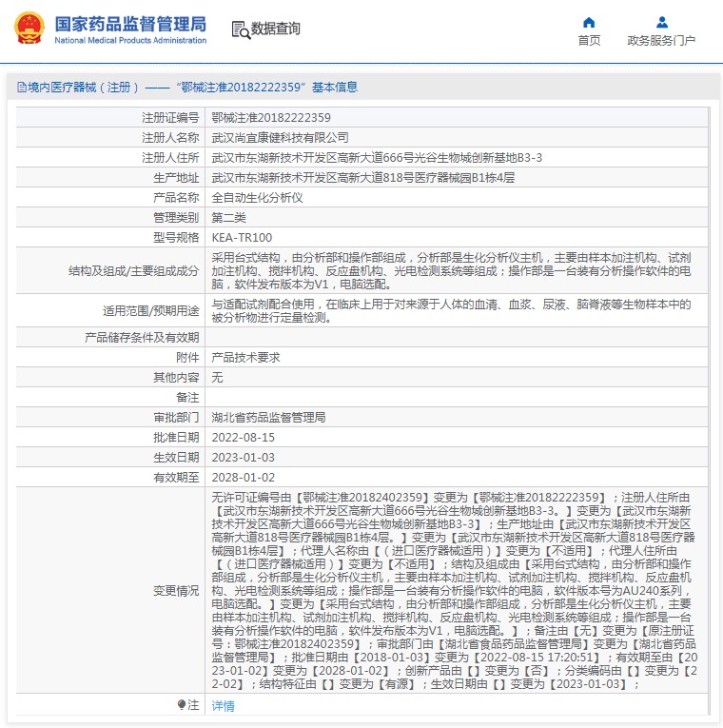Click the 附件 label

coord(187,357)
